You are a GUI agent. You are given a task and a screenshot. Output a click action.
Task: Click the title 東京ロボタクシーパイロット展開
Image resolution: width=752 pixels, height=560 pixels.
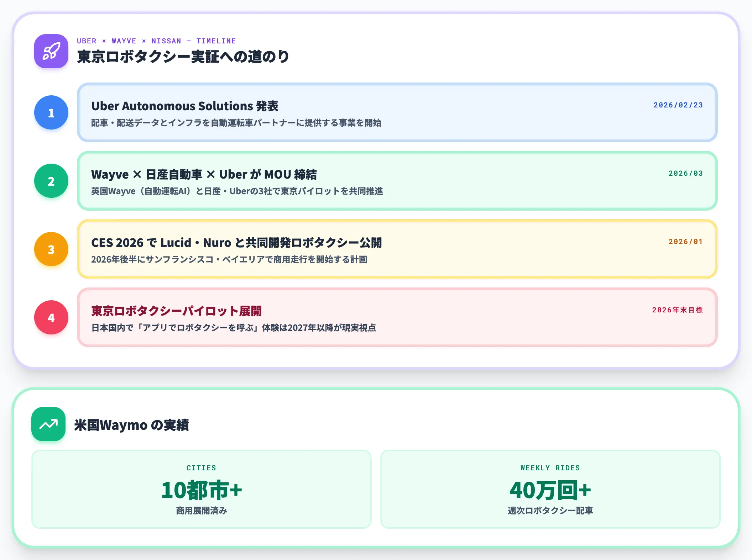pyautogui.click(x=177, y=311)
